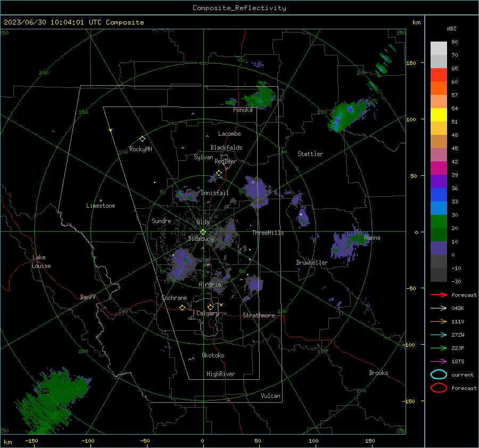The image size is (479, 448).
Task: Click the Calgary city label
Action: click(x=208, y=313)
